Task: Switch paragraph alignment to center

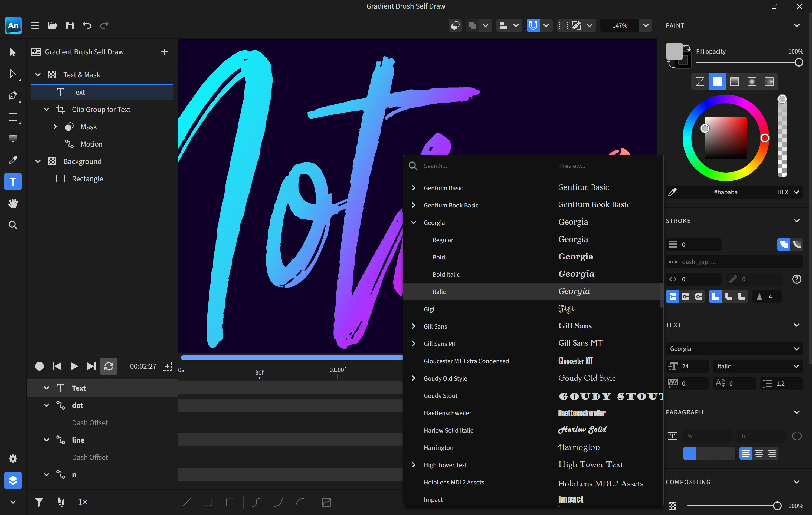Action: click(759, 453)
